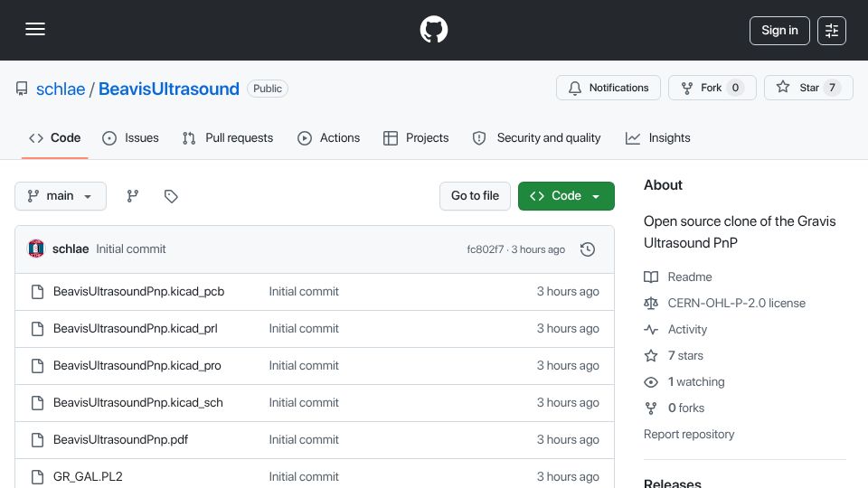View commit history clock icon
868x488 pixels.
tap(588, 249)
